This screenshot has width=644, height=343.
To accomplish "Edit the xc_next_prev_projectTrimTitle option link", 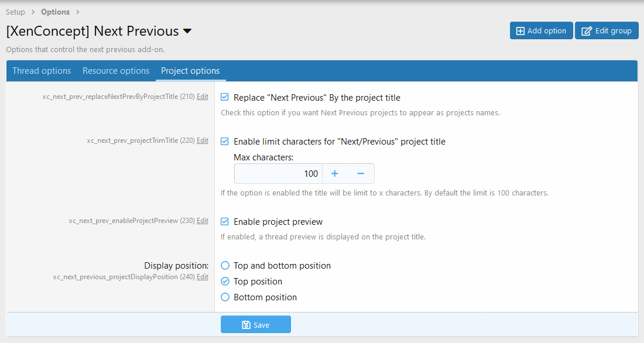I will tap(203, 140).
